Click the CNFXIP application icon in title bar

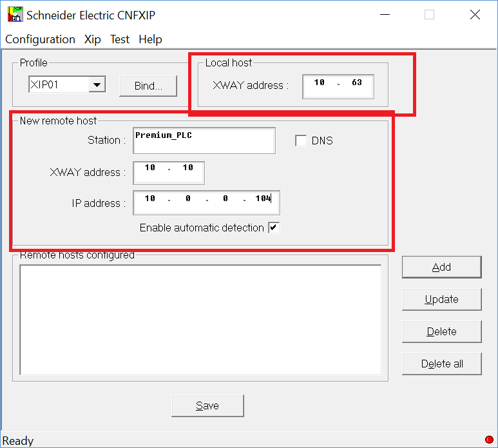coord(15,15)
